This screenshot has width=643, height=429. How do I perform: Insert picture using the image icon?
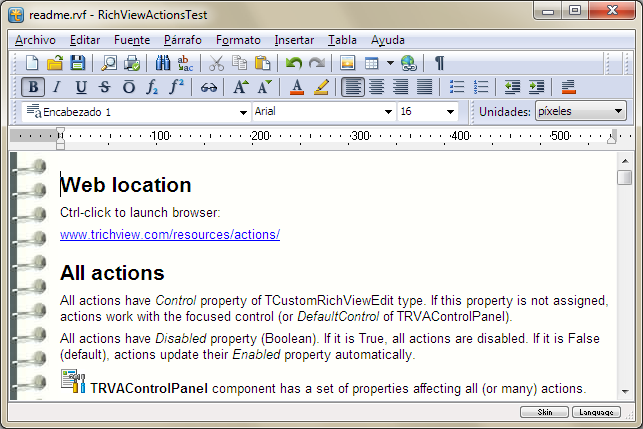348,63
